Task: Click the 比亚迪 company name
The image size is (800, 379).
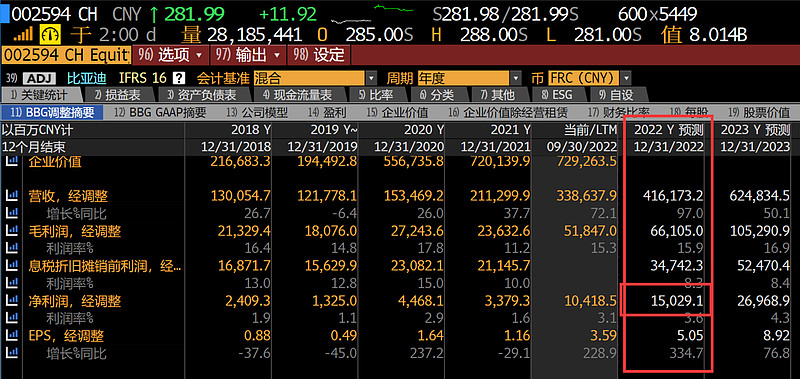Action: tap(87, 79)
